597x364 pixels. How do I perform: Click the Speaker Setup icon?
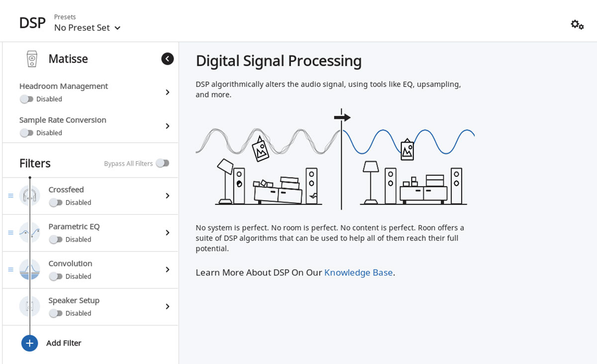[30, 306]
